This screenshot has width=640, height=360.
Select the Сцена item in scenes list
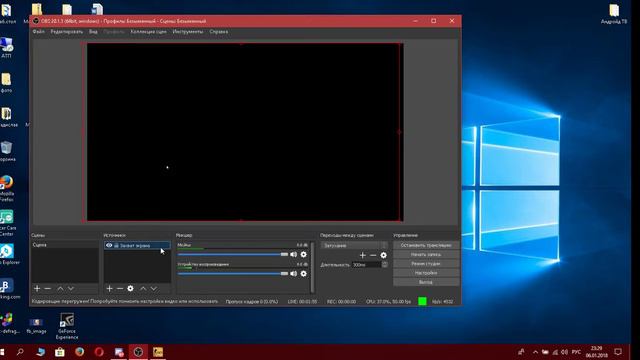tap(65, 245)
